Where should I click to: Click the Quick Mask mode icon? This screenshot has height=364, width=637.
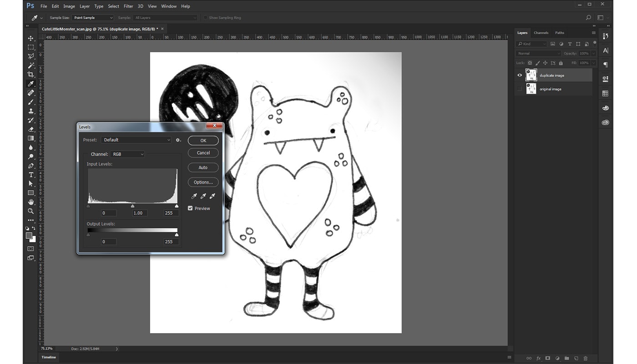31,249
